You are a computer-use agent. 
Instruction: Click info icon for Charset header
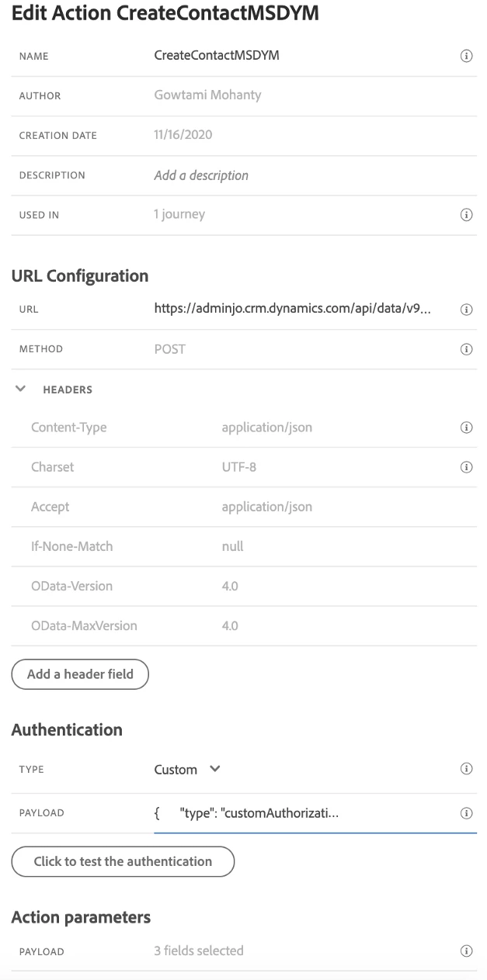467,467
